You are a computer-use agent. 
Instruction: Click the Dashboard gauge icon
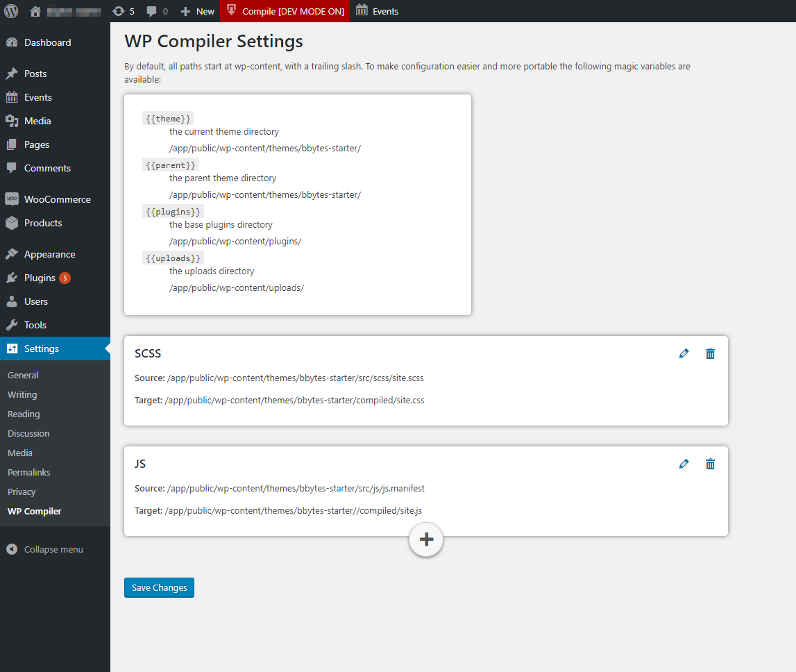[x=12, y=42]
